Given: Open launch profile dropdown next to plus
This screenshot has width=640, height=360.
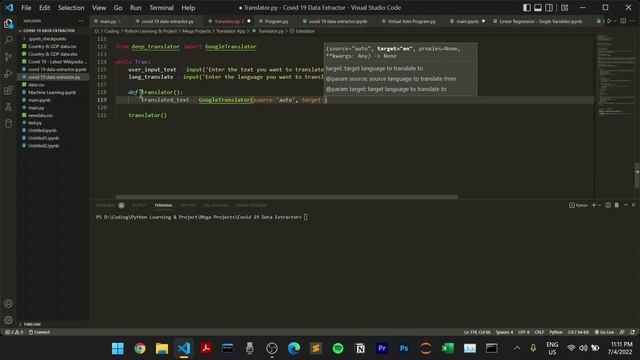Looking at the screenshot, I should click(600, 205).
